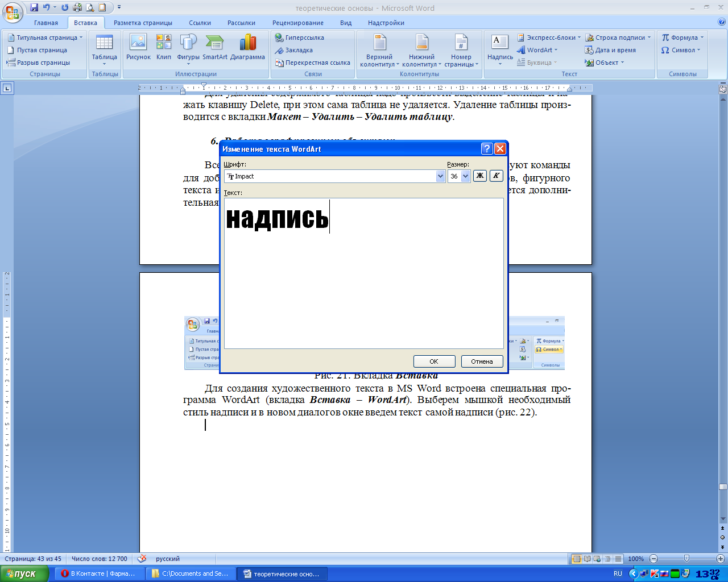Screen dimensions: 728x582
Task: Expand the Титульная страница cover page gallery
Action: (45, 38)
